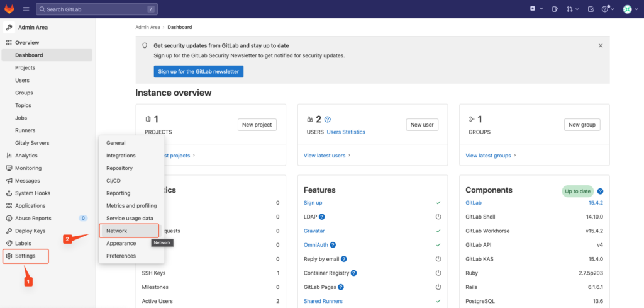Click the New group button
644x308 pixels.
tap(582, 125)
